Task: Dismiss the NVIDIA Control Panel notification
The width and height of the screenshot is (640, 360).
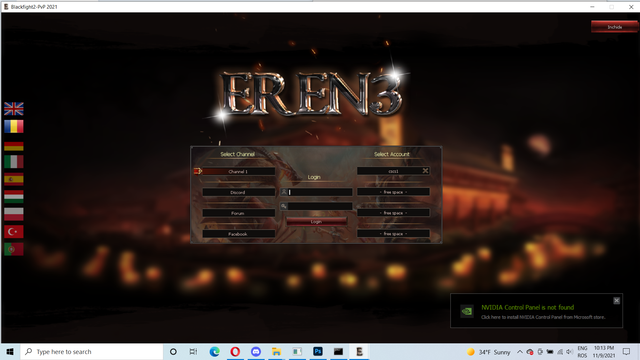Action: [x=616, y=300]
